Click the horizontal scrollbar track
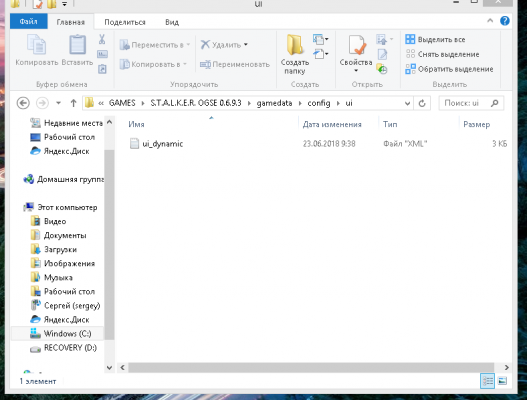 tap(311, 367)
